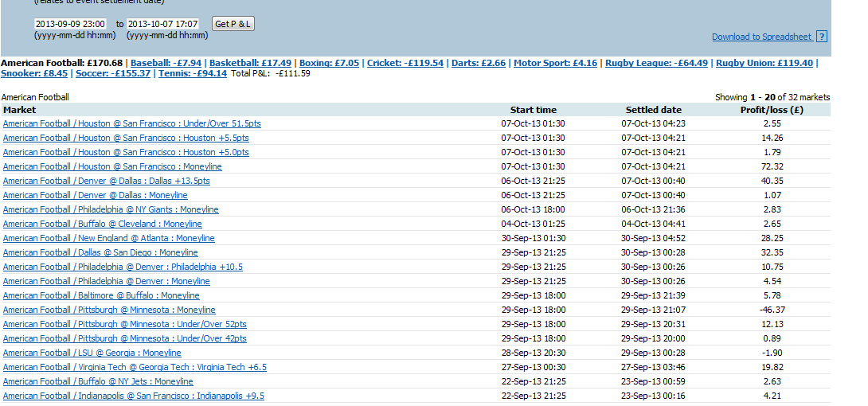Open Pittsburgh @ Minnesota Under/Over 42pts market

tap(124, 339)
